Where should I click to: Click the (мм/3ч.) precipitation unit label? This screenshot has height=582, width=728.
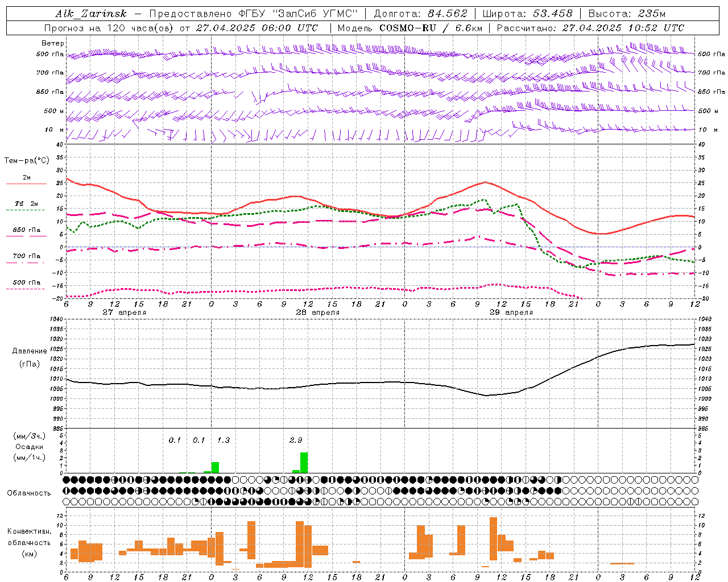click(30, 436)
